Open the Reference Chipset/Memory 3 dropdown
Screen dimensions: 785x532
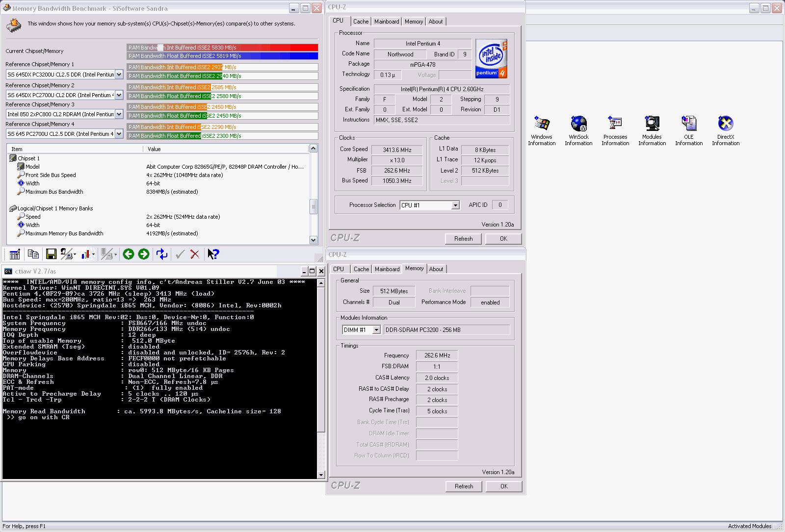coord(119,114)
